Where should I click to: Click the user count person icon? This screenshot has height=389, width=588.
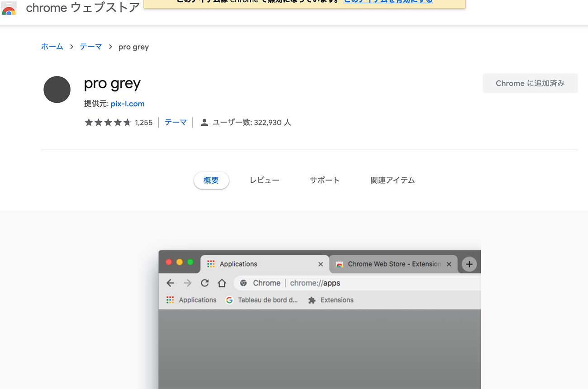point(204,123)
